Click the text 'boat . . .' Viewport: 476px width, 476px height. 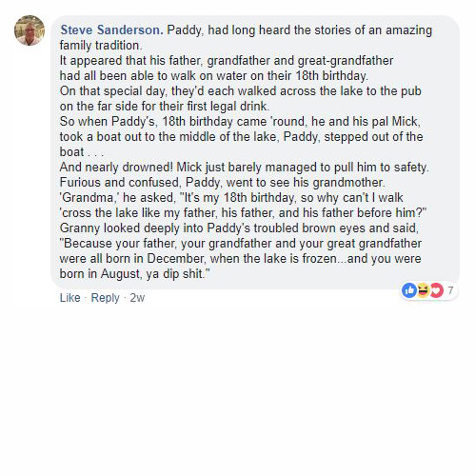tap(82, 152)
